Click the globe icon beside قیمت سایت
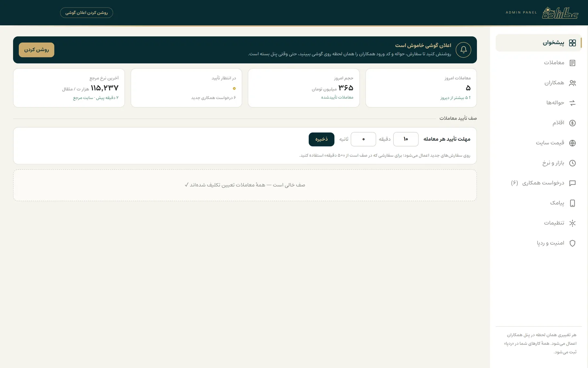Viewport: 588px width, 368px height. [x=572, y=143]
